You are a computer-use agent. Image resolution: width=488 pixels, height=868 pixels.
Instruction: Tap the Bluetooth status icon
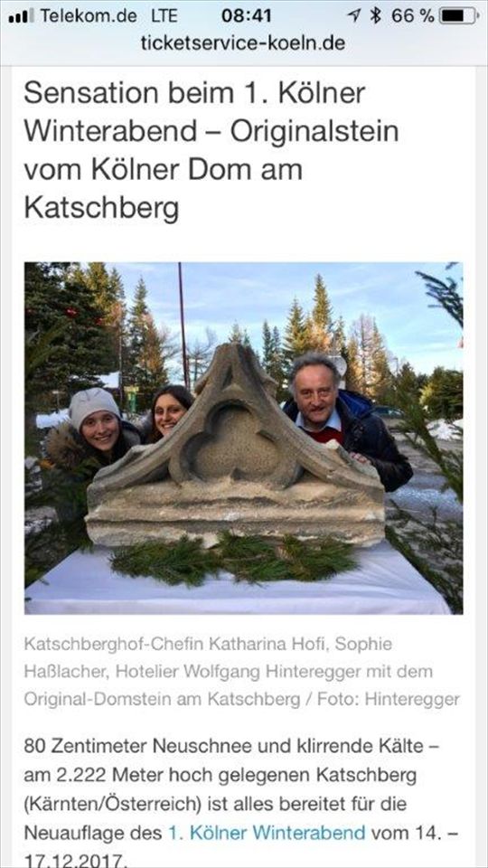point(376,16)
